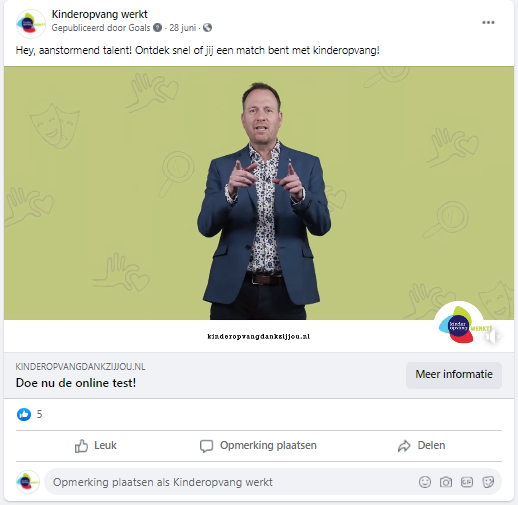Open the 28 juni post date link
This screenshot has height=505, width=518.
(x=182, y=28)
